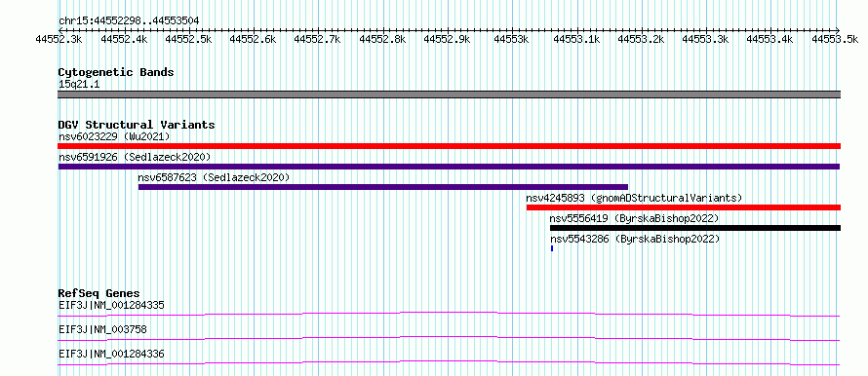Click the gray 15q21.1 cytogenetic band bar
This screenshot has height=376, width=868.
click(449, 94)
